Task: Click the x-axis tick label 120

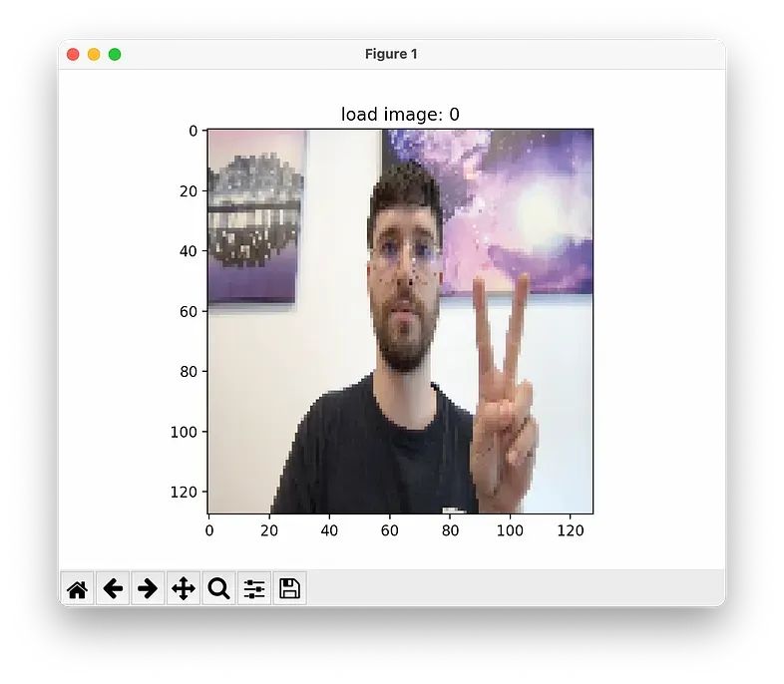Action: (571, 530)
